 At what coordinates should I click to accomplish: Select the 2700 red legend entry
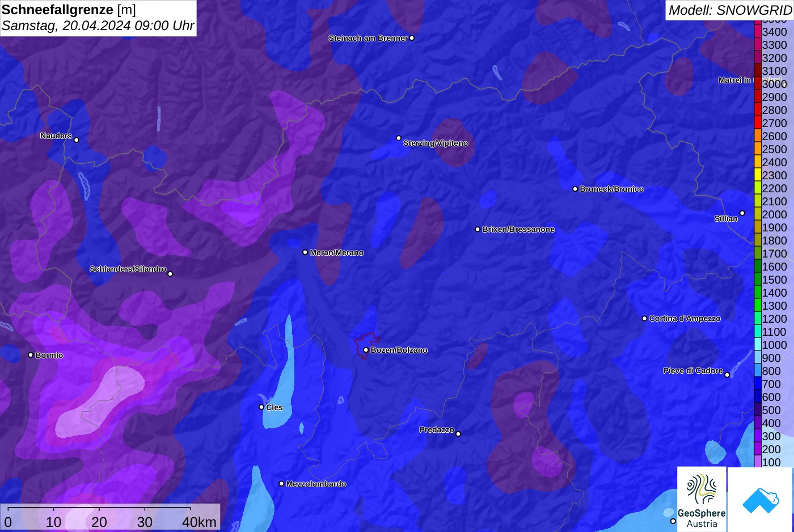(758, 123)
